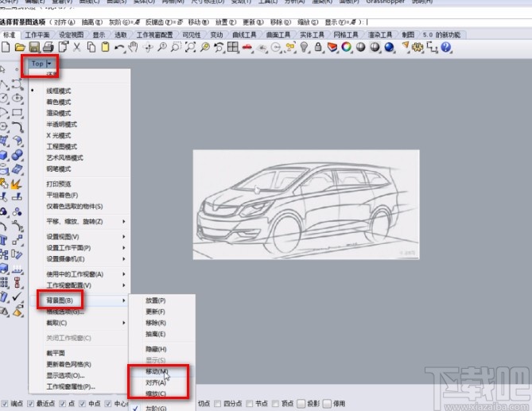Screen dimensions: 532x411
Task: Switch to the 曲线工具 toolbar tab
Action: tap(244, 35)
